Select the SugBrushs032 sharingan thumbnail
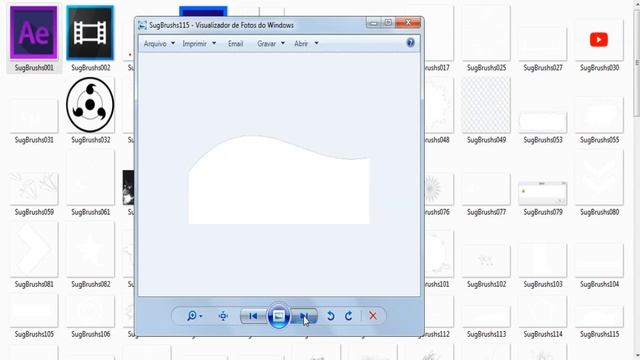Viewport: 640px width, 360px height. [90, 105]
